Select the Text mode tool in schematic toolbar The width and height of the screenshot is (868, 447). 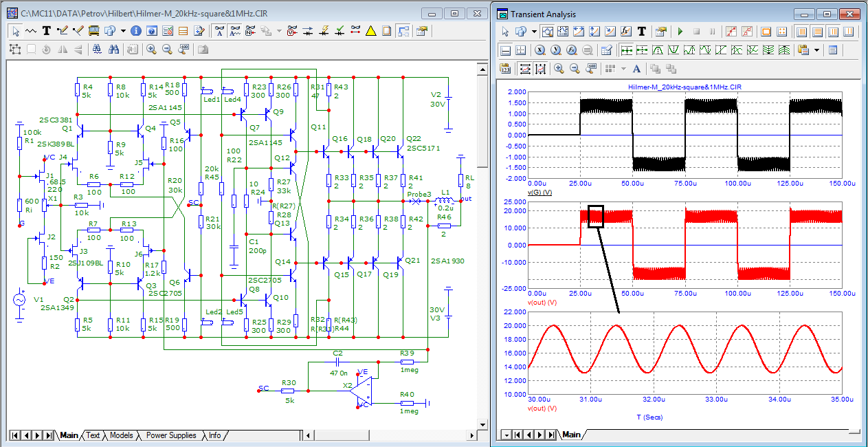pos(47,31)
